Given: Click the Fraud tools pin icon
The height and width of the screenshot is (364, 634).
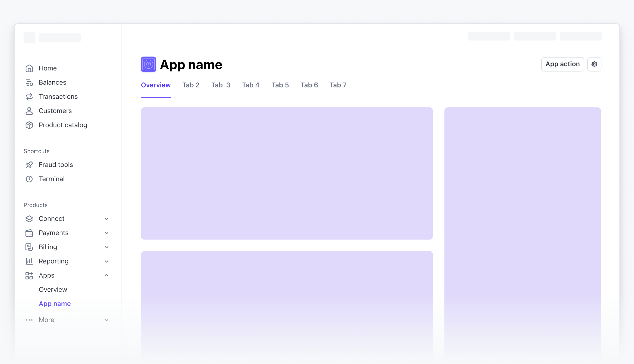Looking at the screenshot, I should 29,165.
